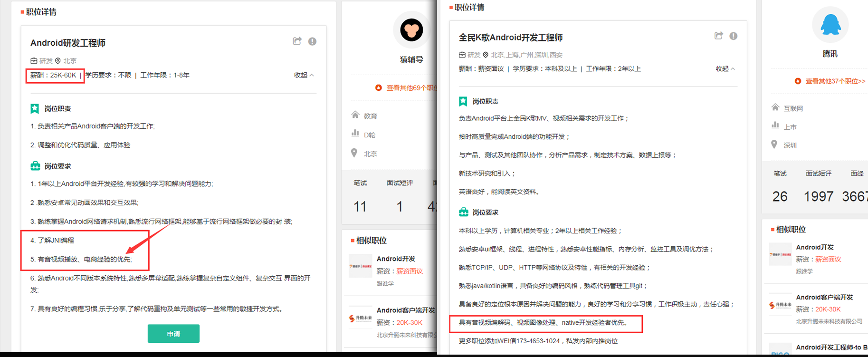The image size is (868, 357).
Task: Click 薪资:20K-30K in right similar jobs
Action: coord(819,309)
